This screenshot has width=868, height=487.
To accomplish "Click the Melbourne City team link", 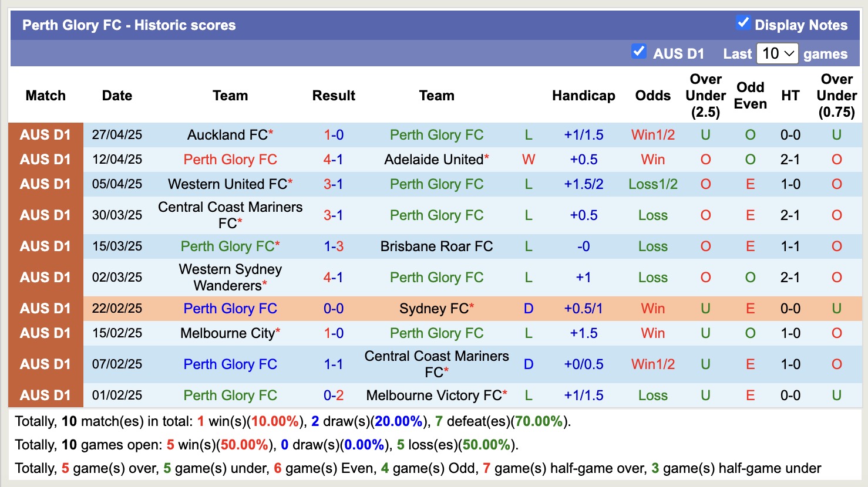I will point(226,333).
